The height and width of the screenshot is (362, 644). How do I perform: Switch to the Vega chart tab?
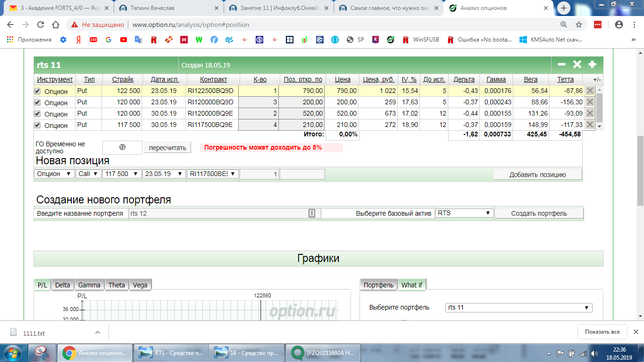tap(141, 285)
